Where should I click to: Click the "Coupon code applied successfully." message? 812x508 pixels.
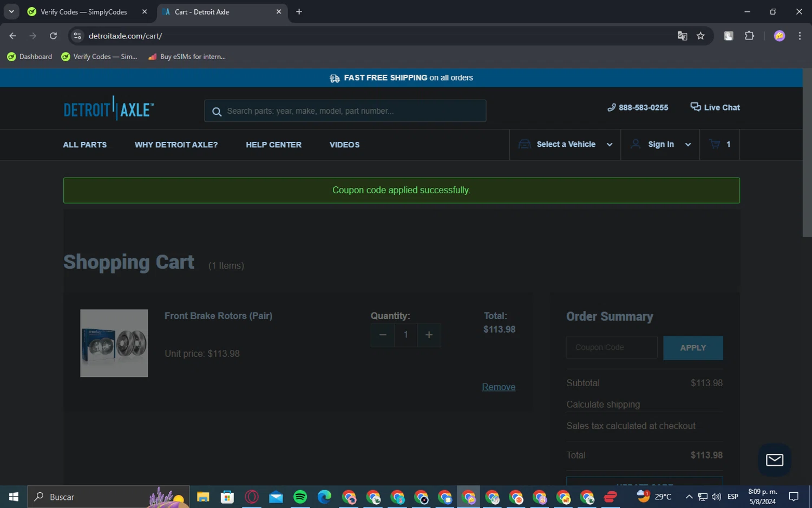pyautogui.click(x=401, y=190)
